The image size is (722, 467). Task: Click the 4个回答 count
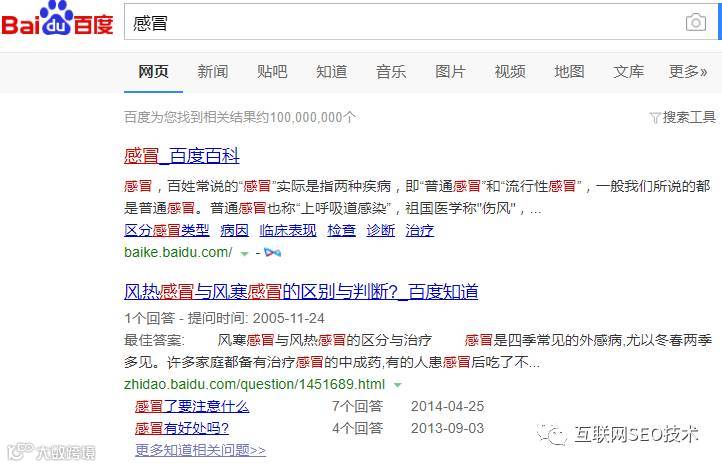coord(357,428)
